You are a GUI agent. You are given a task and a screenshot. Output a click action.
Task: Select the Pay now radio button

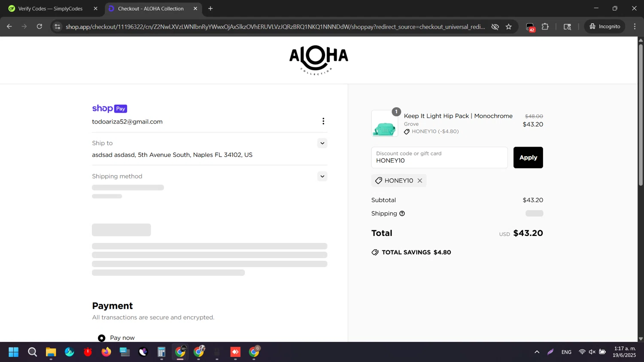102,338
